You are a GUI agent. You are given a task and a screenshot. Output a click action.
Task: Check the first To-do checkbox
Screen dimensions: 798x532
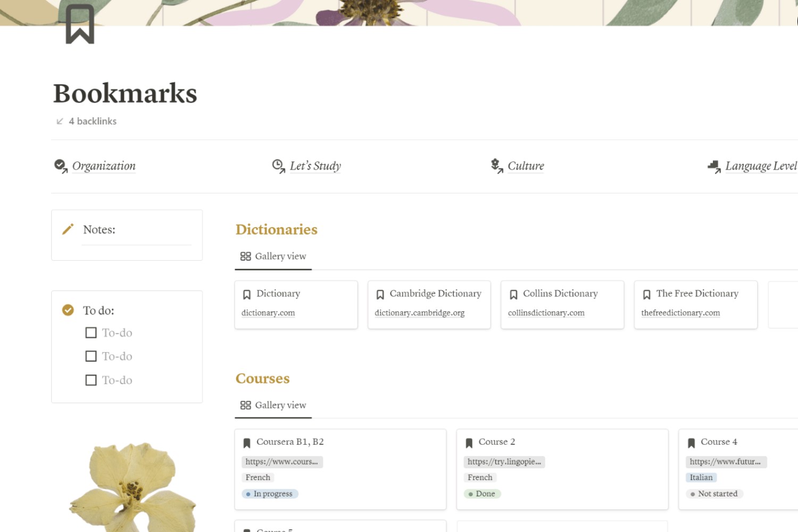(x=90, y=332)
